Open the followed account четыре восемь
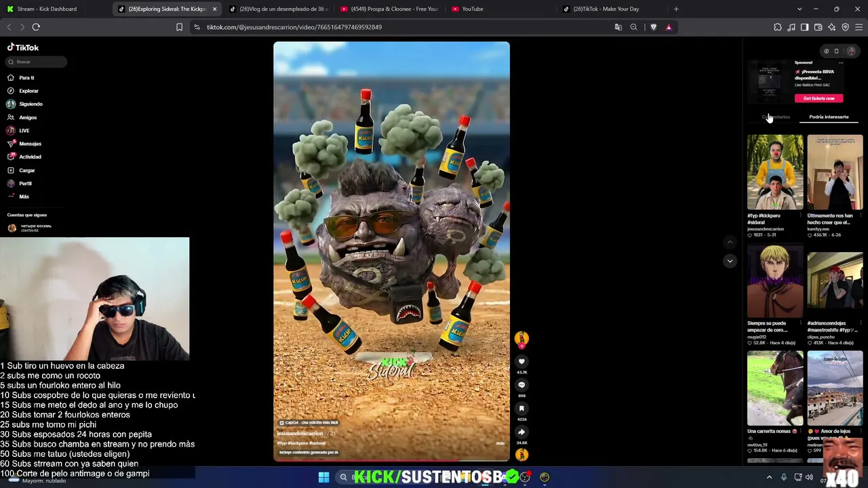The image size is (868, 488). click(30, 228)
